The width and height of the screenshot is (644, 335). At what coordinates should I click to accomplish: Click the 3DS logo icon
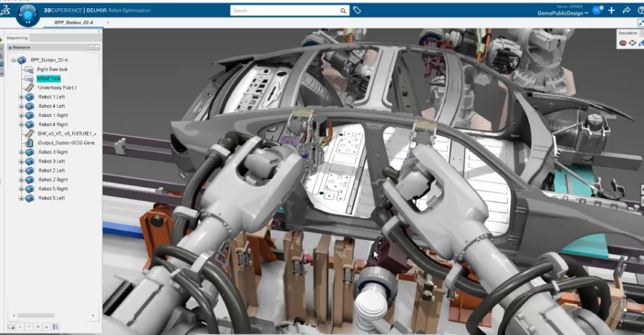pos(5,11)
